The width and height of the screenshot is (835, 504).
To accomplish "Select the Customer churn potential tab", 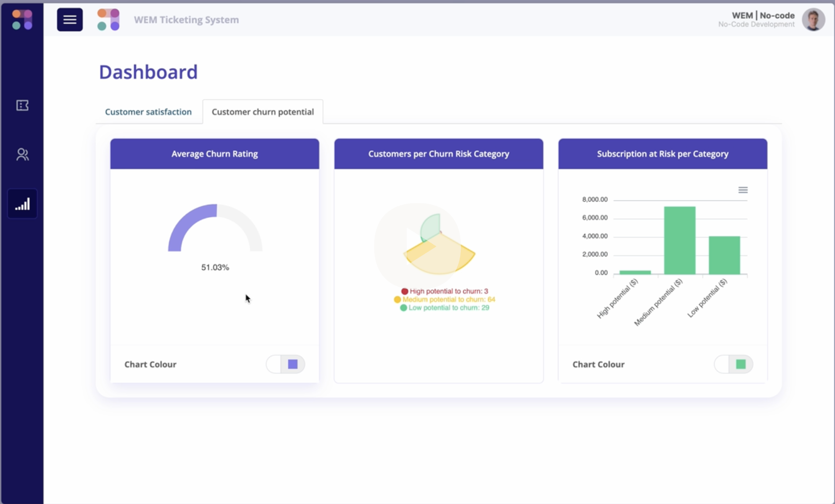I will click(x=262, y=112).
